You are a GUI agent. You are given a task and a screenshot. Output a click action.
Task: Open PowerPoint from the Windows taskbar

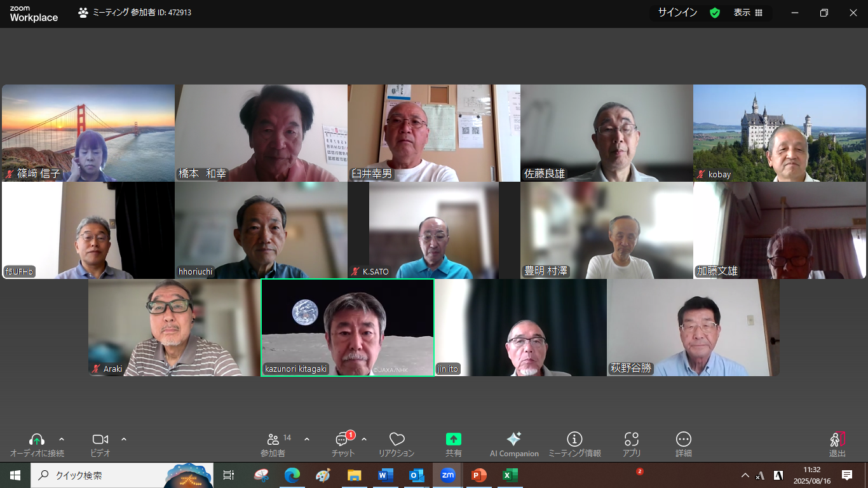[478, 475]
